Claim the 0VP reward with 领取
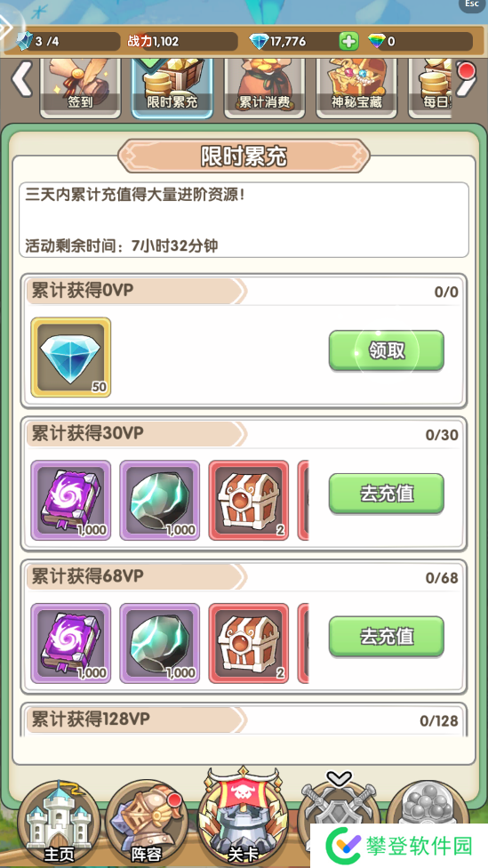This screenshot has width=488, height=868. pos(387,350)
